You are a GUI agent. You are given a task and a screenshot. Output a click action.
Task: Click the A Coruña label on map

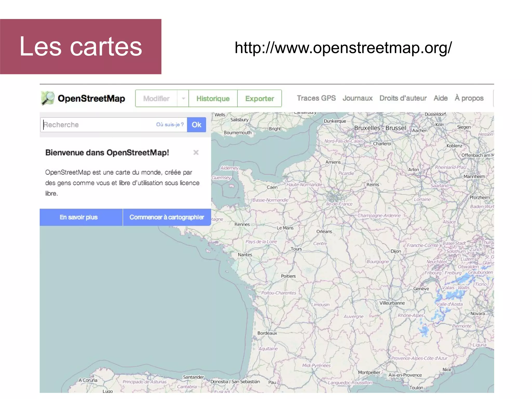88,380
